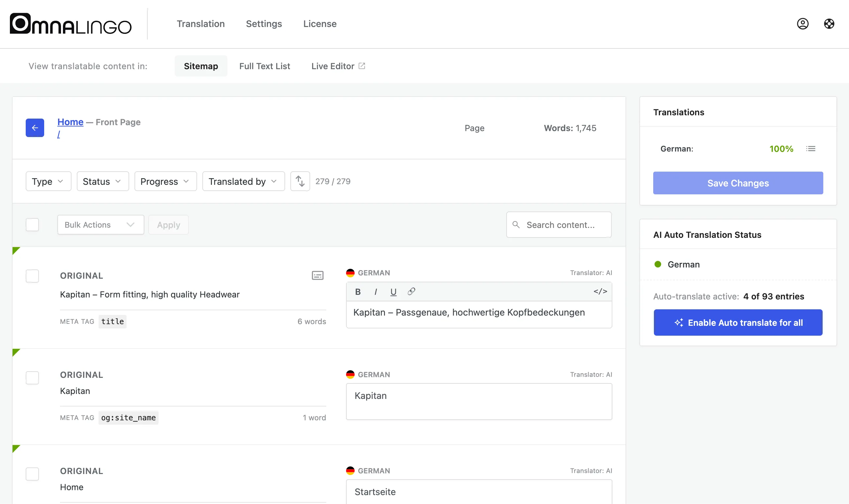Image resolution: width=849 pixels, height=504 pixels.
Task: Insert link using the chain icon
Action: (x=411, y=292)
